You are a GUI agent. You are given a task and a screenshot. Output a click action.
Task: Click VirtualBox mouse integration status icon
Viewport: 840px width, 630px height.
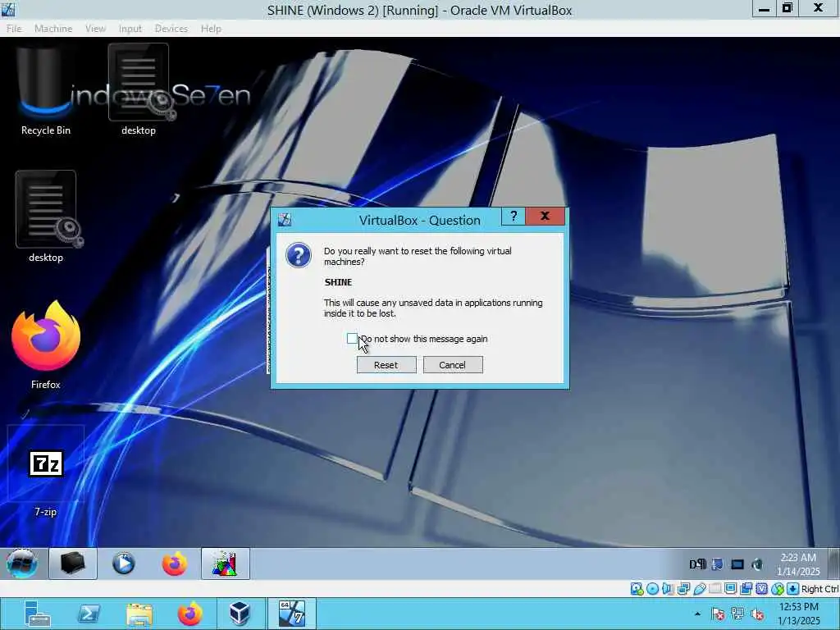click(x=778, y=589)
